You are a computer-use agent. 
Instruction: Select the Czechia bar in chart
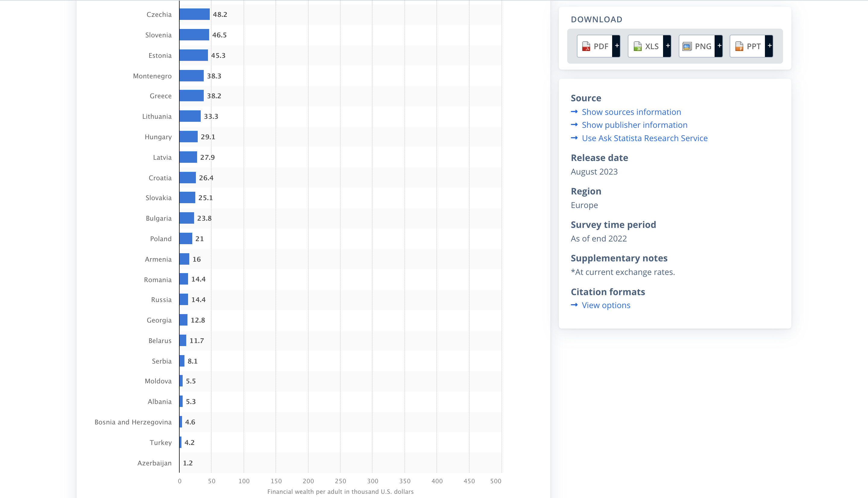[x=194, y=14]
